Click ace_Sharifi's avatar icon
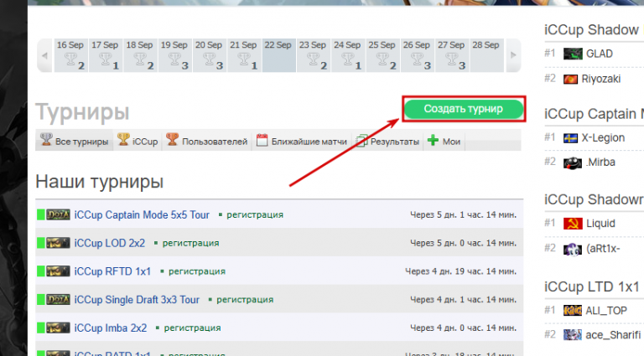Screen dimensions: 644x356 click(x=573, y=335)
